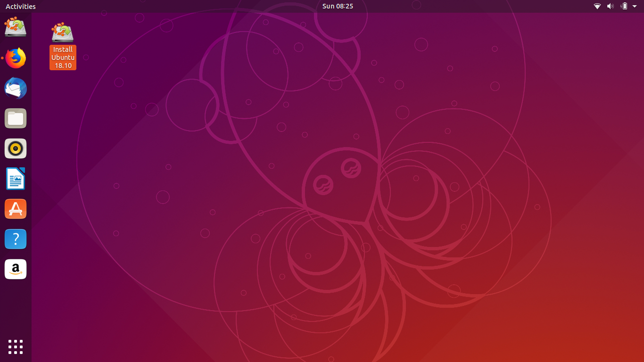Click the volume indicator in the top bar
The height and width of the screenshot is (362, 644).
pos(610,6)
